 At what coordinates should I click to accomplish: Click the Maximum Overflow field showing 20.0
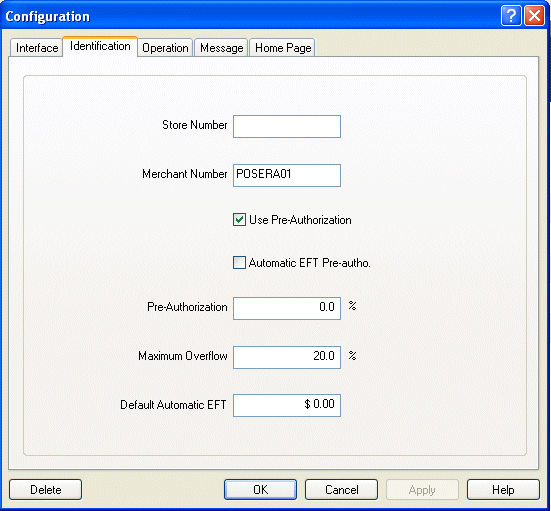tap(287, 357)
